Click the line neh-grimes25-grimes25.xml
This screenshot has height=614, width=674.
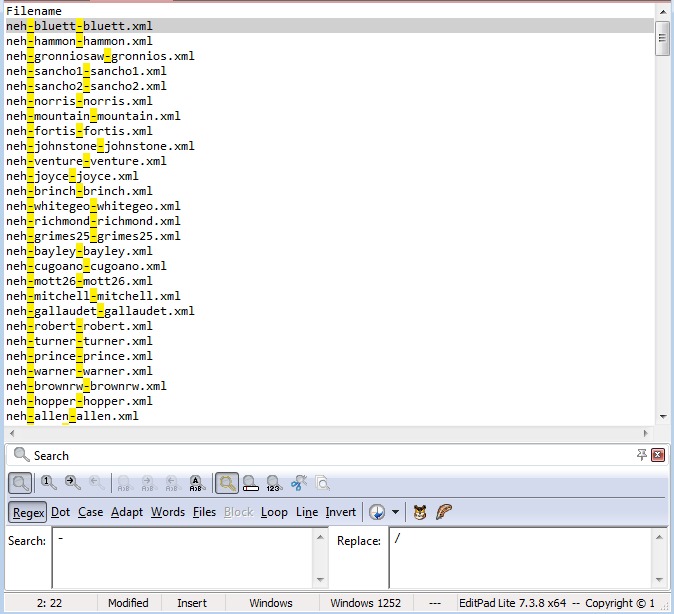click(x=93, y=236)
